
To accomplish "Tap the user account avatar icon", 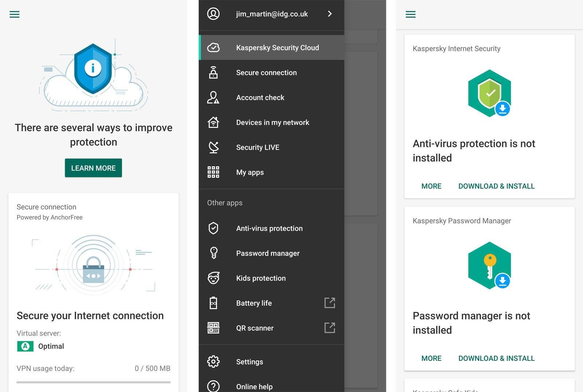I will click(x=214, y=14).
